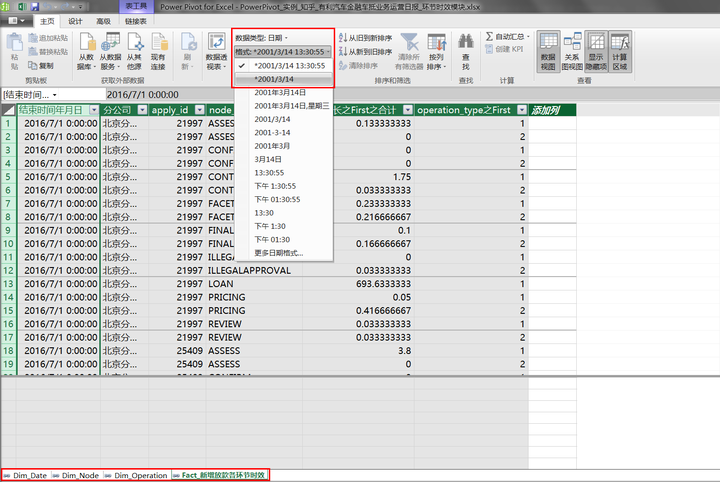Click Add Column (添加列) header
Screen dimensions: 720x482
(x=552, y=110)
